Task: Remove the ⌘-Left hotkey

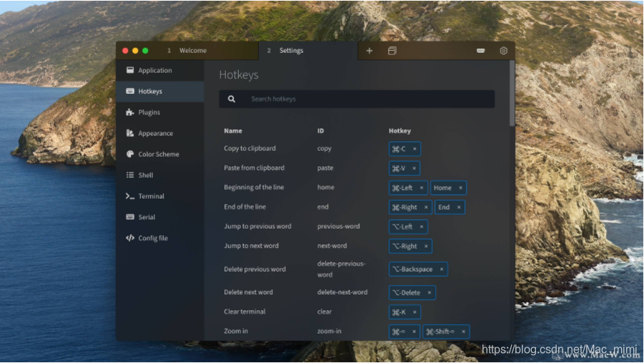Action: pyautogui.click(x=422, y=188)
